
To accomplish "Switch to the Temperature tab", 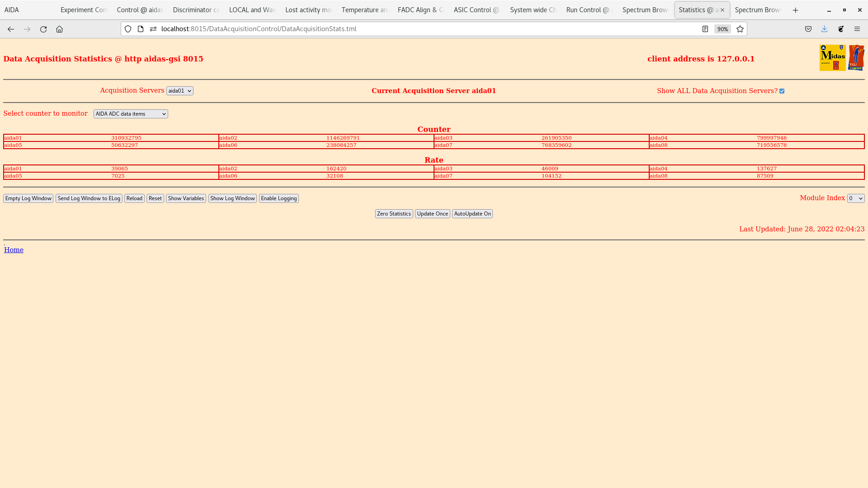I will click(x=364, y=10).
